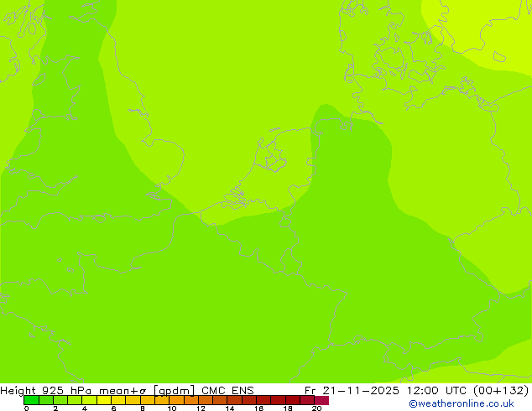The height and width of the screenshot is (411, 532).
Task: Pick the legend swatch starting at label 12
Action: [x=206, y=400]
